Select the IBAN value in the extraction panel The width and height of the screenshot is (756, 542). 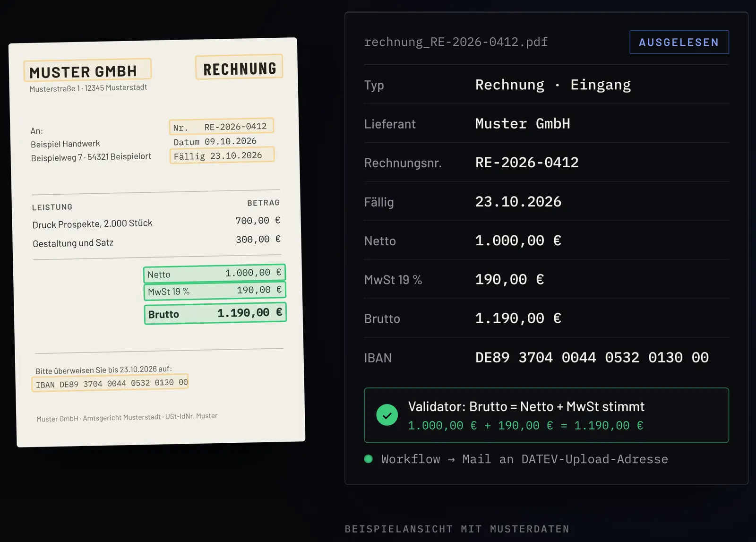[592, 358]
